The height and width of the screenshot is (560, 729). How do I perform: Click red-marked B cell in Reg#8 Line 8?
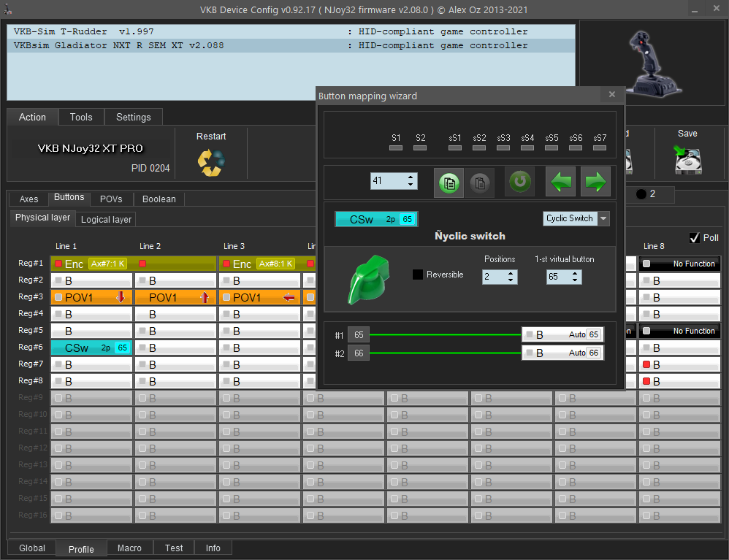coord(680,381)
